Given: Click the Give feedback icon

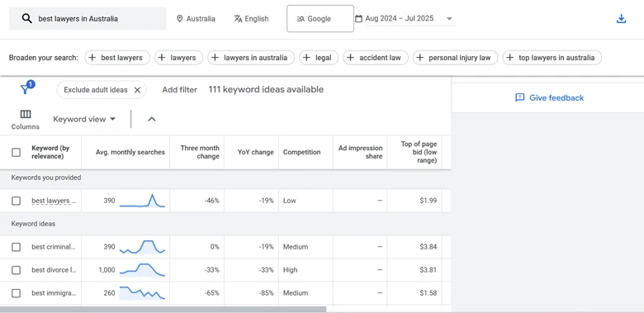Looking at the screenshot, I should point(520,97).
